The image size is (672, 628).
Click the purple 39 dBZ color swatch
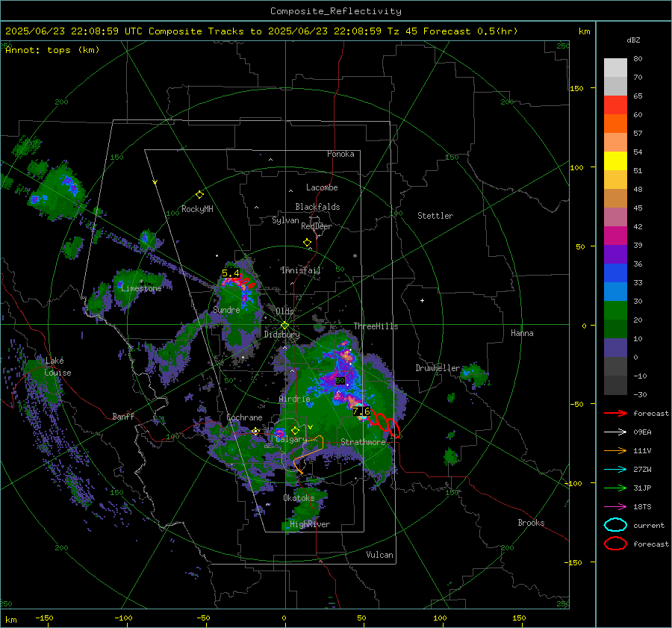pyautogui.click(x=615, y=254)
